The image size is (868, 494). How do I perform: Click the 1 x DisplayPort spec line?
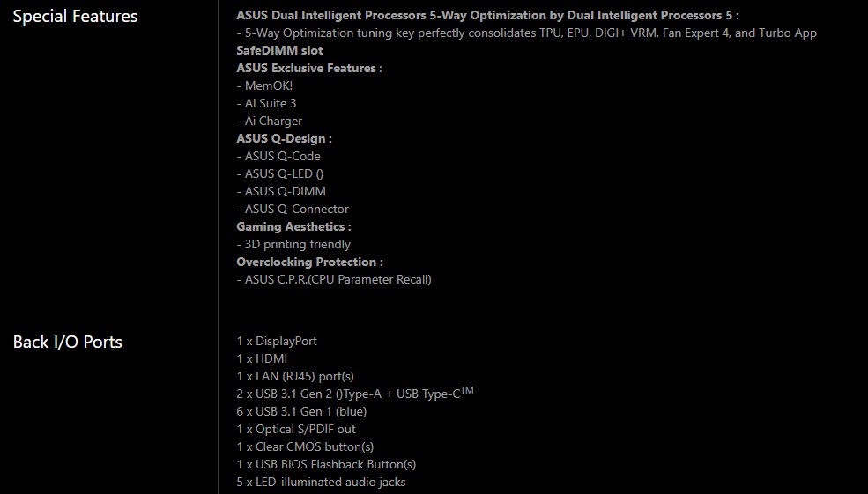[x=277, y=341]
